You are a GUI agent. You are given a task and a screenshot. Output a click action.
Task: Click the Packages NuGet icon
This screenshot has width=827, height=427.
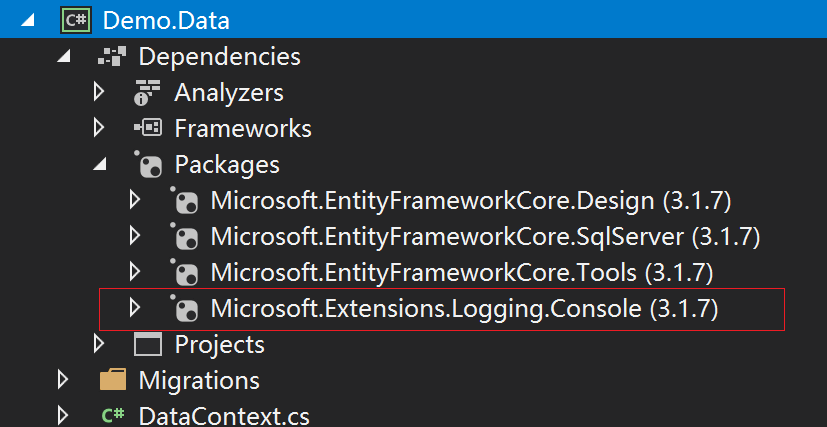147,164
